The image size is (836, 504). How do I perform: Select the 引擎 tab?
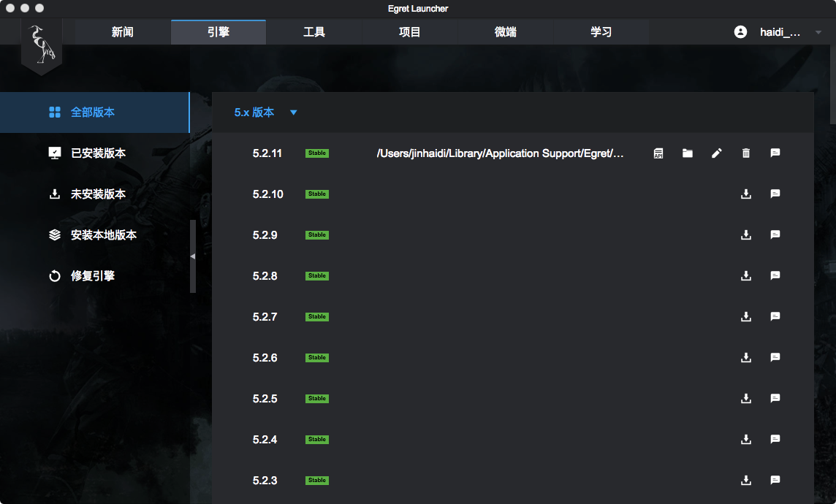tap(218, 32)
